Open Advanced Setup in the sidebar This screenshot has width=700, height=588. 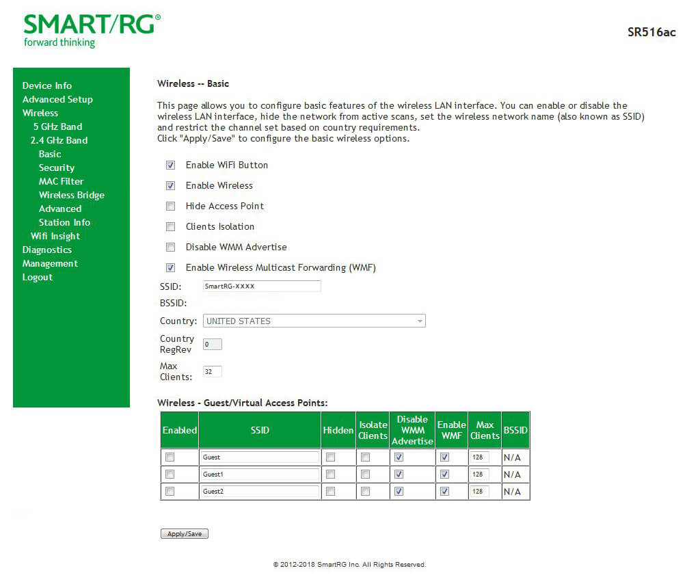(57, 99)
